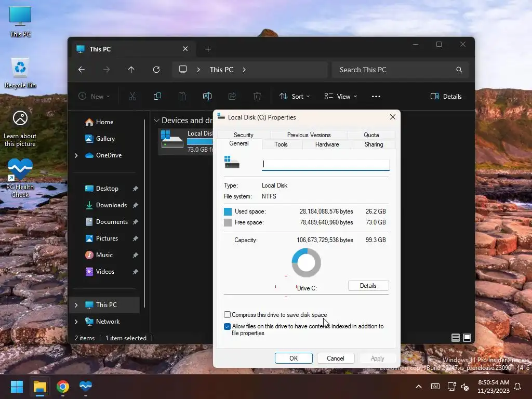Toggle the Details pane button
532x399 pixels.
point(446,96)
